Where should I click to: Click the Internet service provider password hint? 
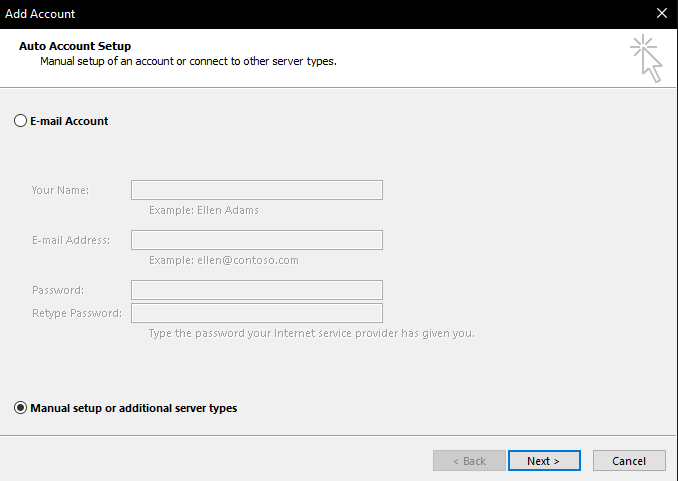tap(311, 333)
